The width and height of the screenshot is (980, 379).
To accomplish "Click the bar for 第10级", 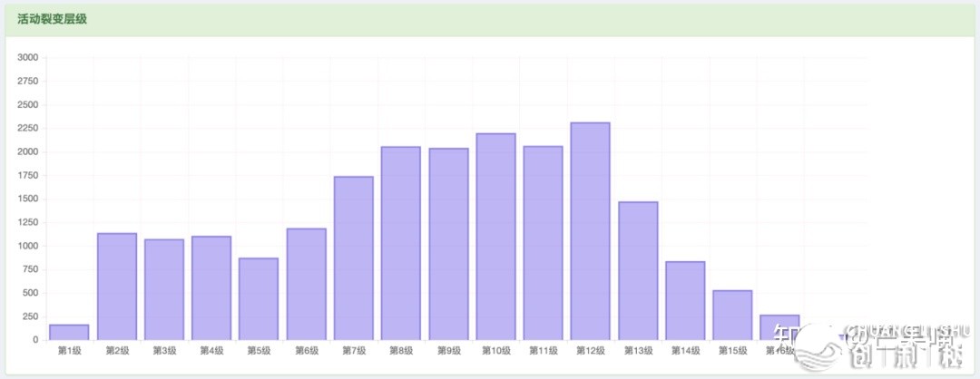I will (495, 237).
